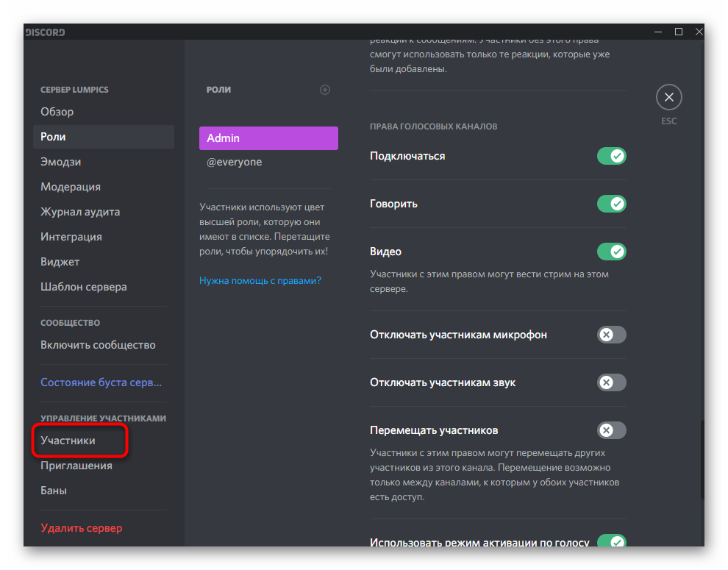
Task: Minimize the Discord window
Action: pyautogui.click(x=659, y=32)
